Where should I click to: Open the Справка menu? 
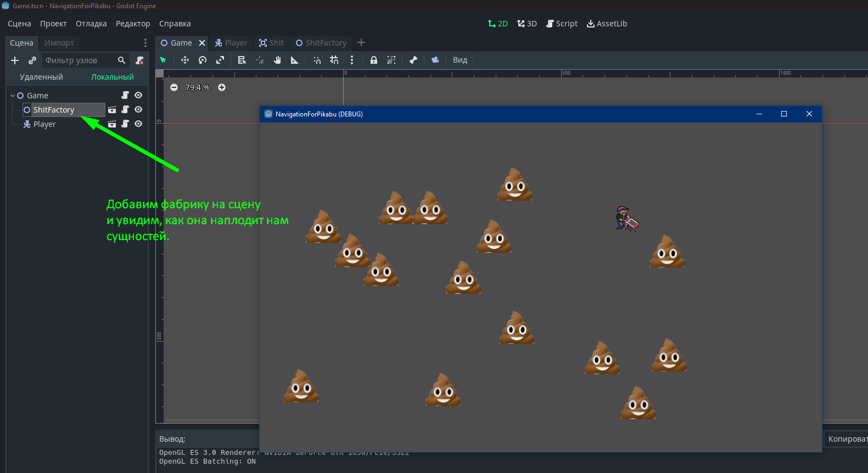pyautogui.click(x=175, y=24)
